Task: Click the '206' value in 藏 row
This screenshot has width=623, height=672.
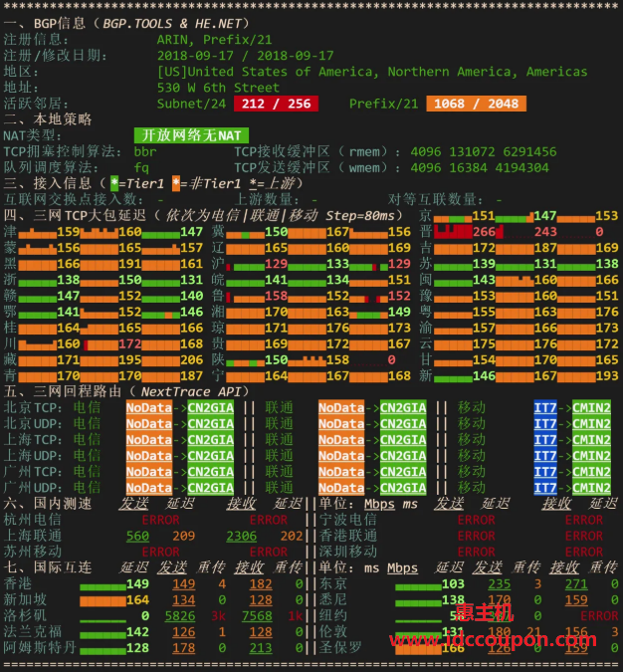Action: click(191, 360)
